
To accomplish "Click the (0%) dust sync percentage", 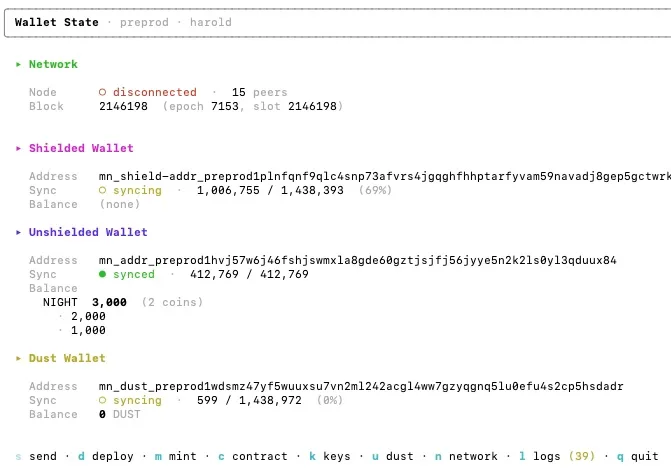I will click(330, 400).
